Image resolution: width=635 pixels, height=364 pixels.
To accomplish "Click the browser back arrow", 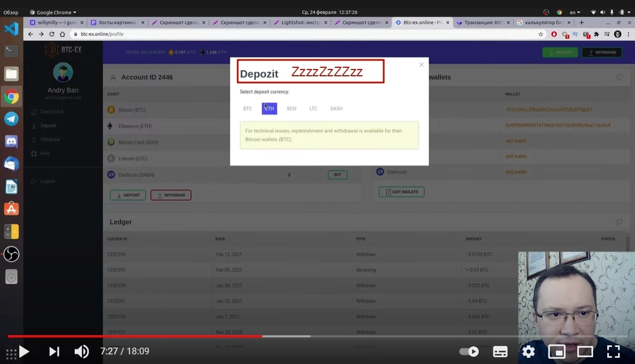I will (31, 34).
